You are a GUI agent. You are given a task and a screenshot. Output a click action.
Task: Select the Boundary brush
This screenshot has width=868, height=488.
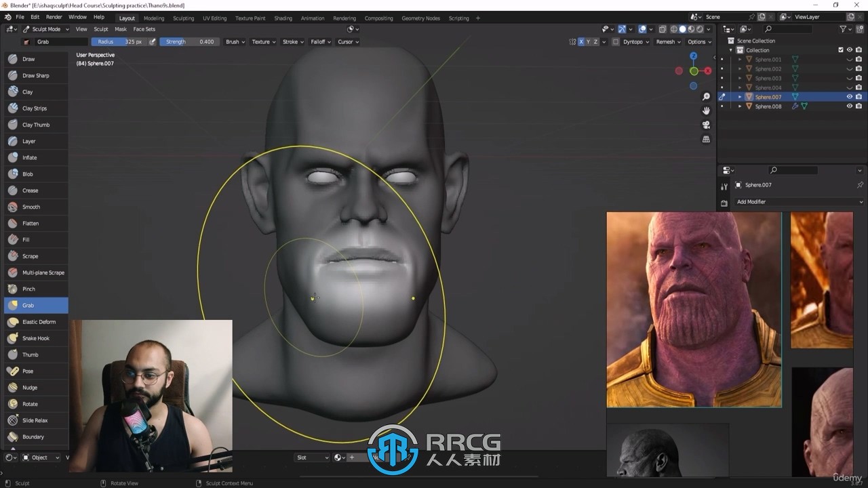[36, 436]
